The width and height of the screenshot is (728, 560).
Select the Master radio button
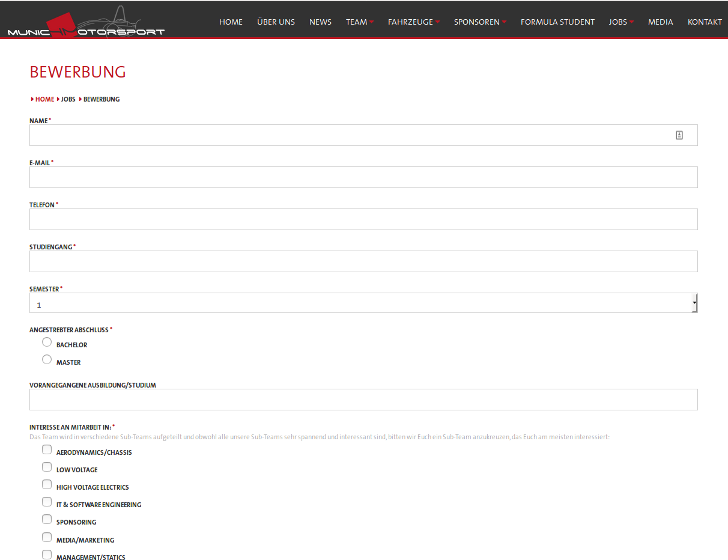47,359
